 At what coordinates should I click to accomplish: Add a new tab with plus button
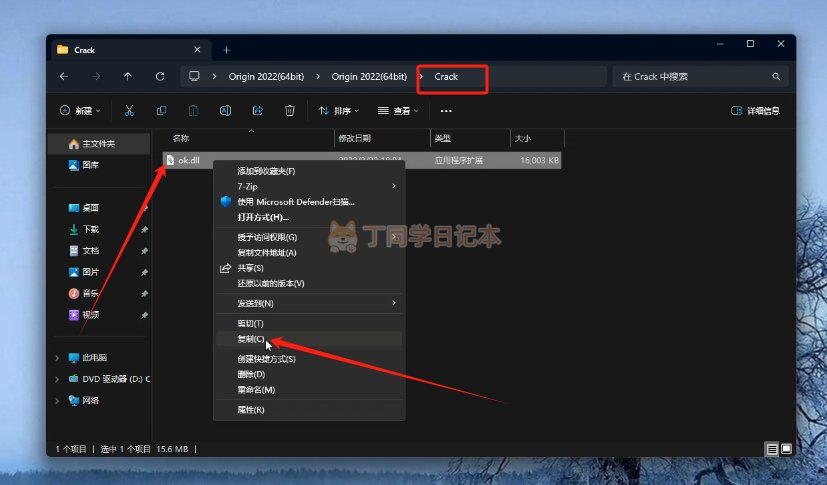227,50
